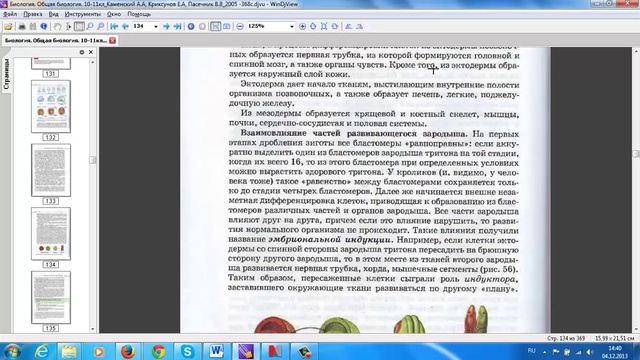Close the thumbnails side panel
The width and height of the screenshot is (640, 360).
pos(91,52)
